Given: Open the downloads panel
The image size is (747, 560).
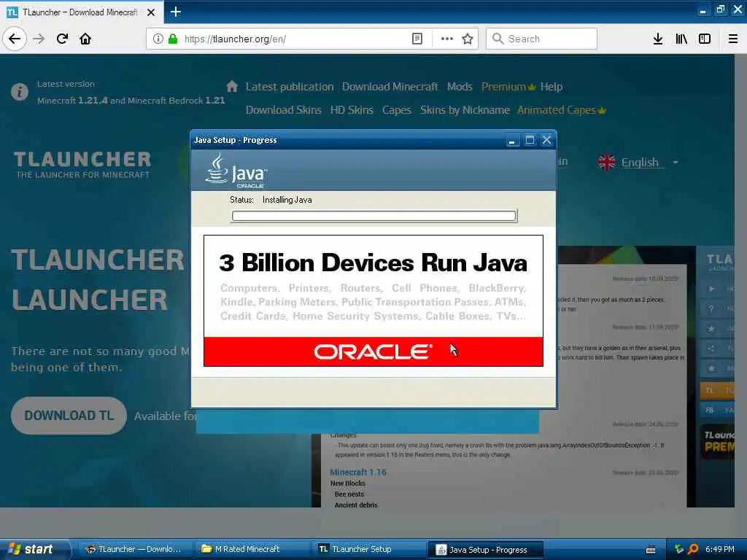Looking at the screenshot, I should pos(658,39).
